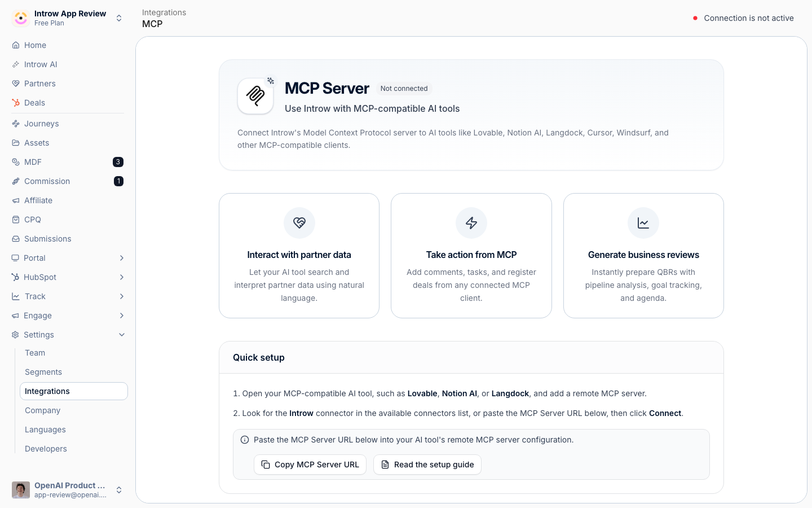Click the Commission icon in sidebar
This screenshot has width=812, height=508.
coord(16,181)
